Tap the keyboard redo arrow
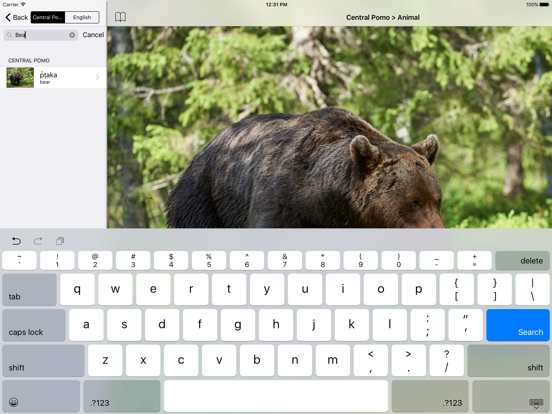The width and height of the screenshot is (552, 414). pyautogui.click(x=38, y=241)
